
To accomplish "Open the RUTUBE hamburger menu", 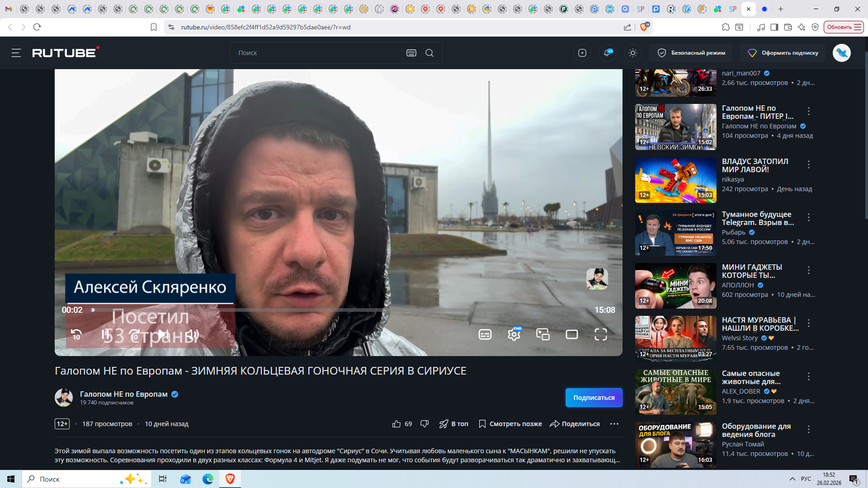I will [x=16, y=53].
